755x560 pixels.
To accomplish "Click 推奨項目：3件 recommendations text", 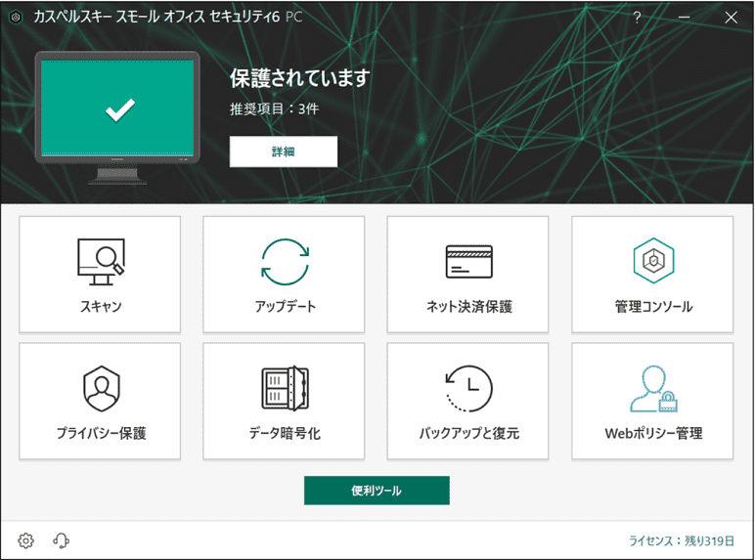I will [x=274, y=108].
